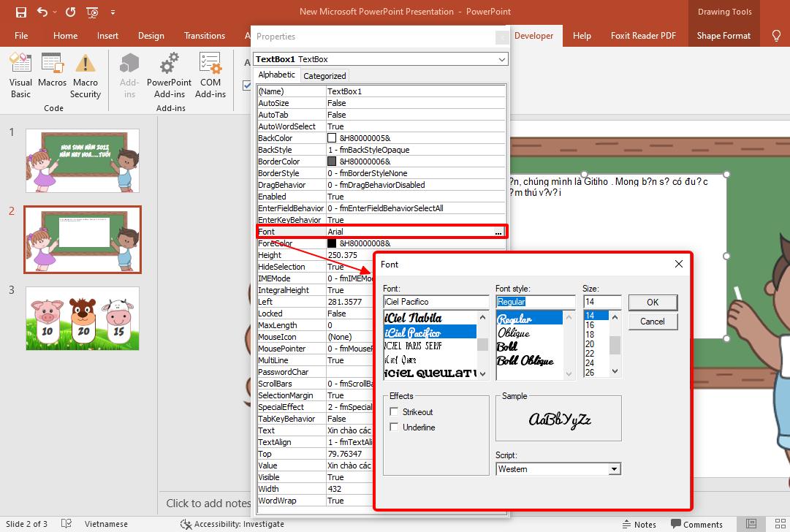The height and width of the screenshot is (532, 790).
Task: Switch to the Categorized tab
Action: click(324, 75)
